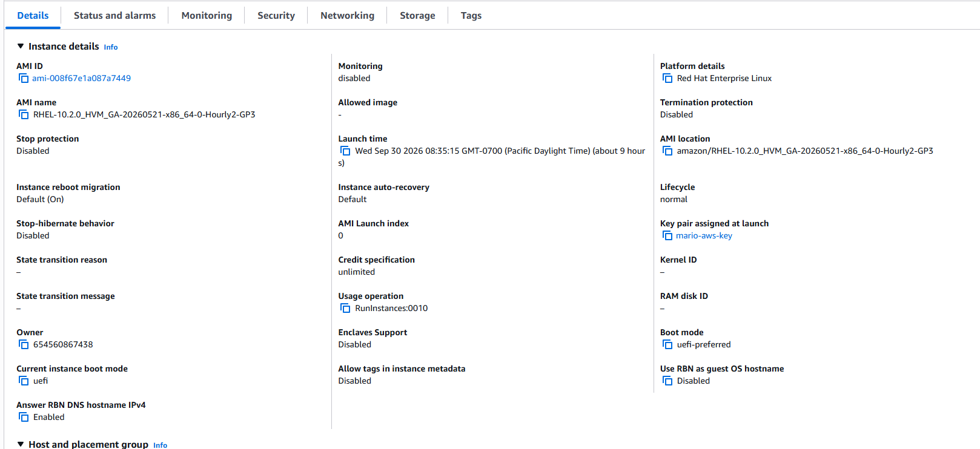Open the Networking tab

point(347,16)
